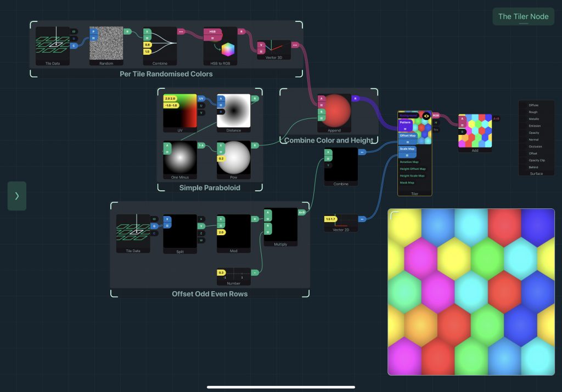Edit the 1.0 value on Combine node
The width and height of the screenshot is (562, 392).
[147, 52]
